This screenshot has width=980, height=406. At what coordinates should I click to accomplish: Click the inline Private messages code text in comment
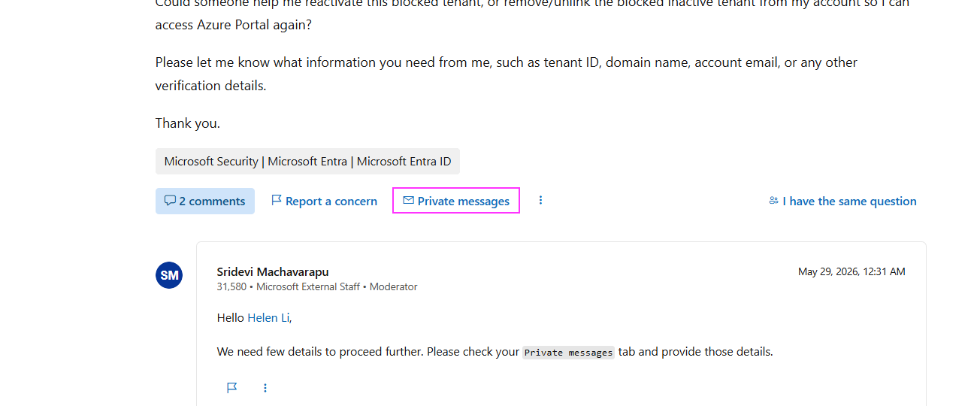569,352
